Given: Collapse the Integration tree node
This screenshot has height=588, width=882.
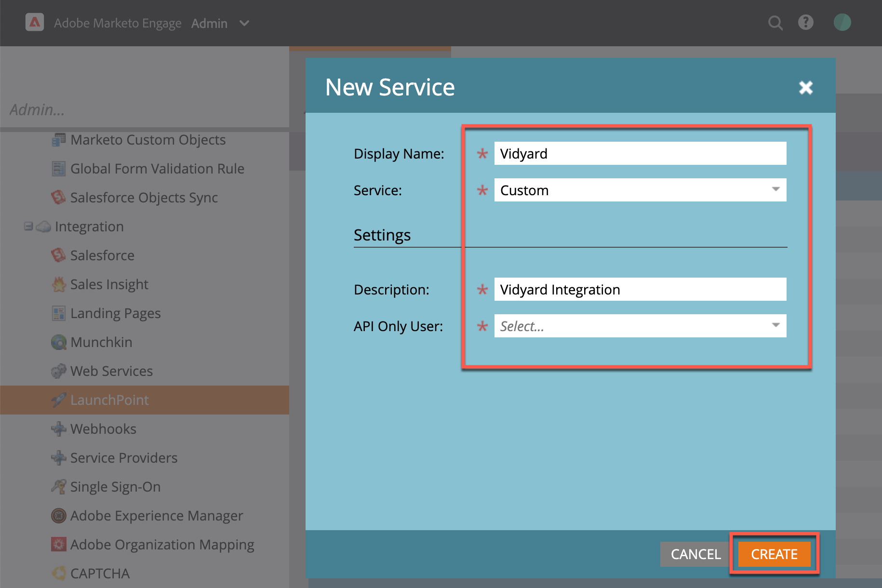Looking at the screenshot, I should (x=28, y=226).
